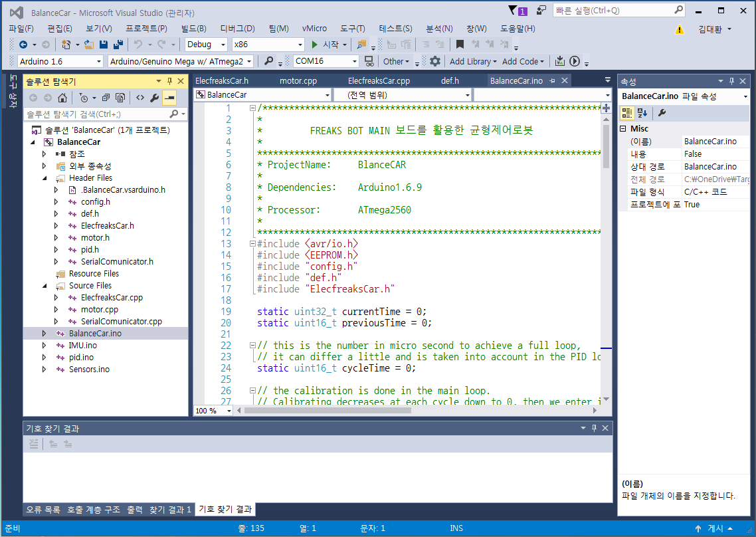This screenshot has height=537, width=756.
Task: Select IMU.ino in Solution Explorer
Action: click(82, 346)
